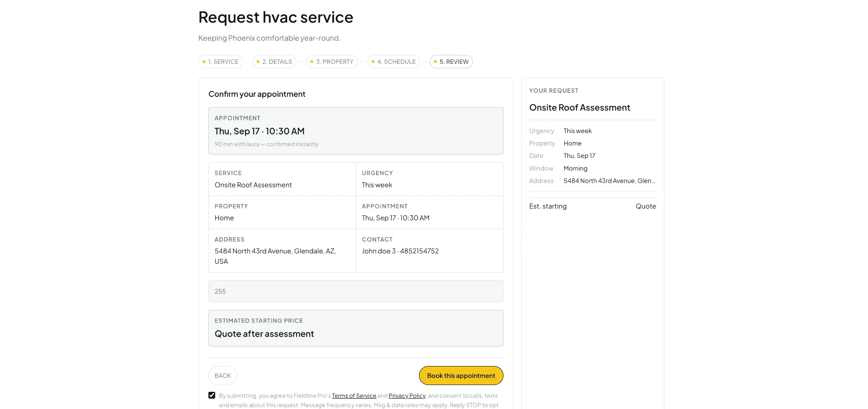Click Book this appointment
The image size is (868, 409).
[x=461, y=376]
